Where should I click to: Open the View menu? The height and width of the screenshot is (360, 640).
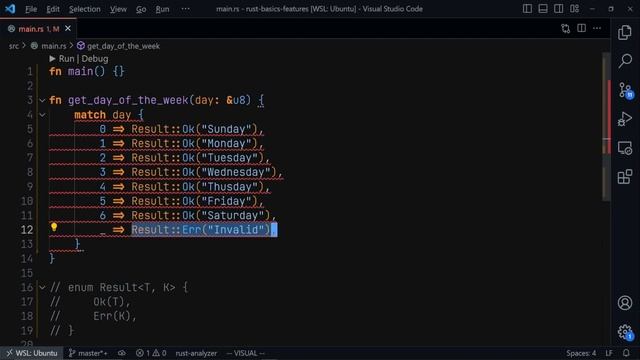[118, 9]
